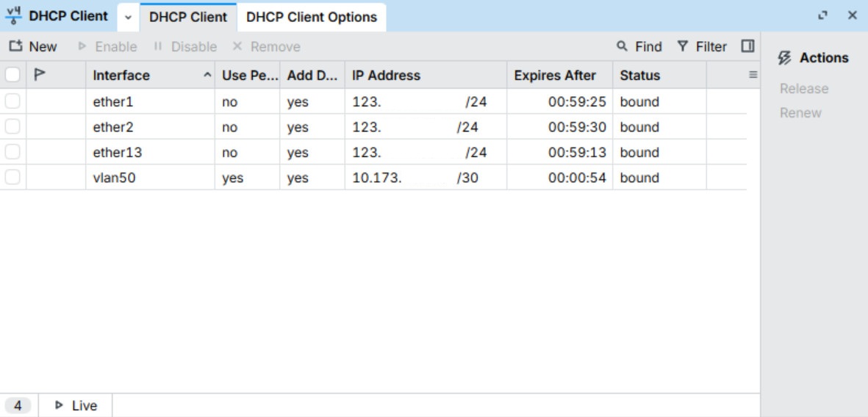
Task: Open the Filter option
Action: click(x=702, y=47)
